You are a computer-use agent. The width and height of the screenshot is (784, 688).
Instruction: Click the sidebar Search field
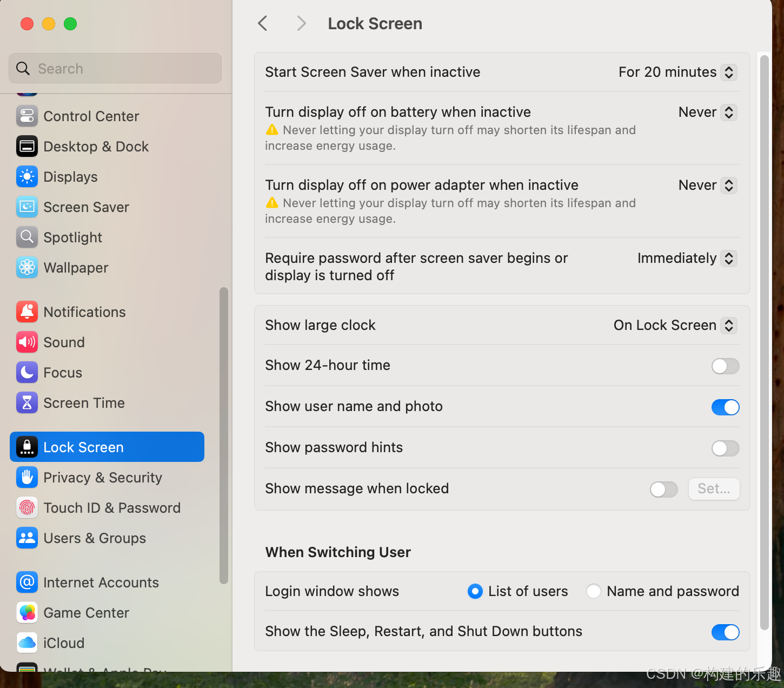[x=115, y=68]
